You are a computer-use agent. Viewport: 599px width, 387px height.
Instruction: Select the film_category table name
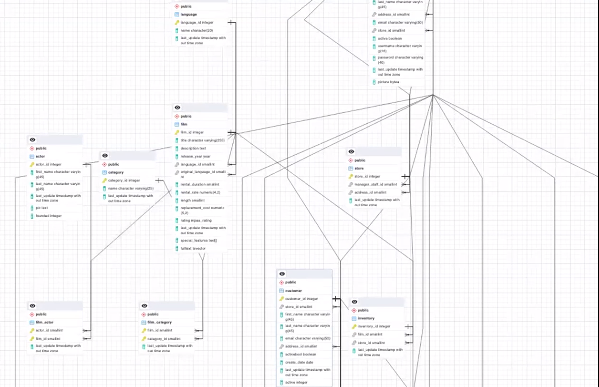[x=160, y=322]
